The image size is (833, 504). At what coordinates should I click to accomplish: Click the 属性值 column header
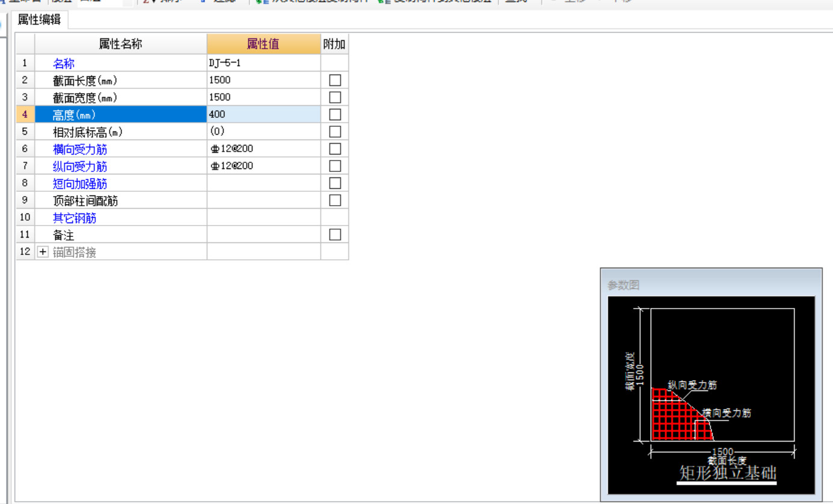point(263,44)
